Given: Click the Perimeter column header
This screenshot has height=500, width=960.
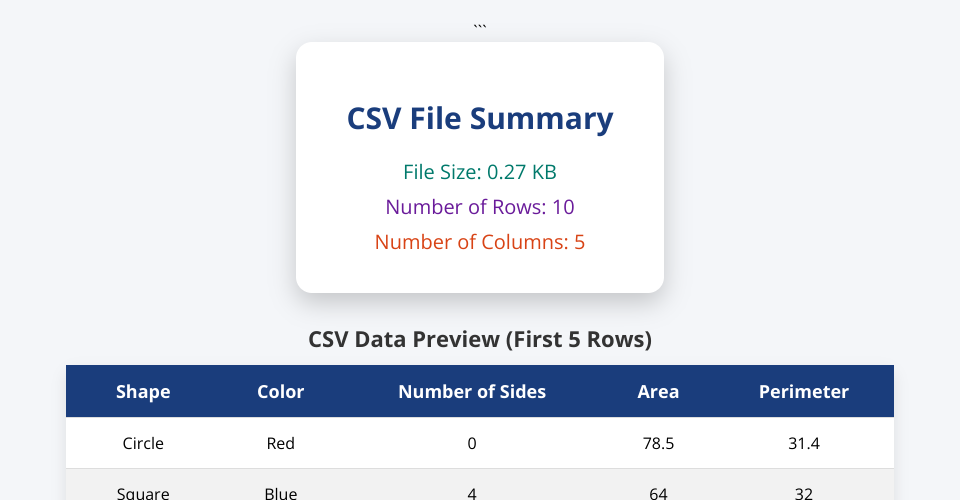Looking at the screenshot, I should 804,392.
